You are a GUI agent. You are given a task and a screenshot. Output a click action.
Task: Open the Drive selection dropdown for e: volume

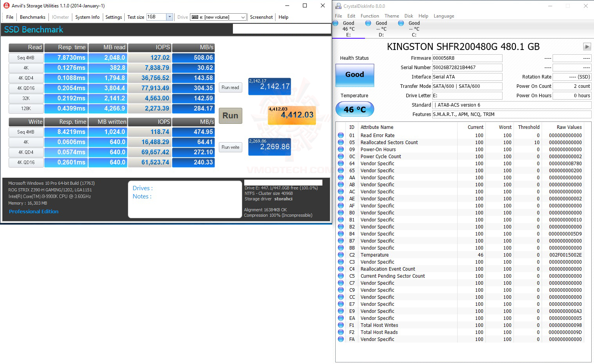pos(243,17)
